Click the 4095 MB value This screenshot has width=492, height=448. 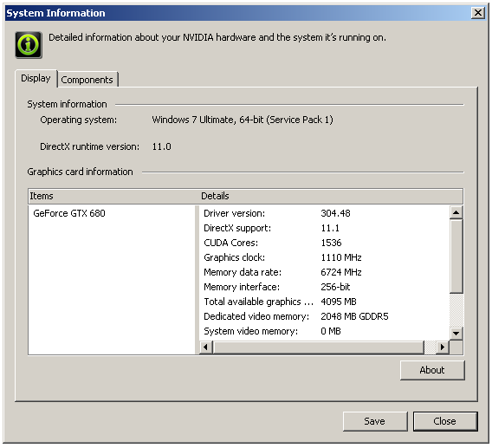339,302
